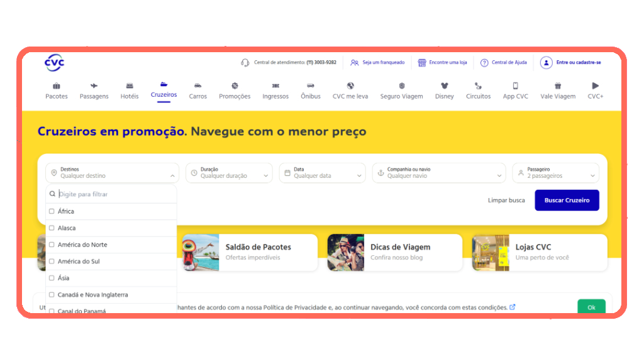The width and height of the screenshot is (644, 337).
Task: Click the phone number (11) 3003-9282
Action: [321, 63]
